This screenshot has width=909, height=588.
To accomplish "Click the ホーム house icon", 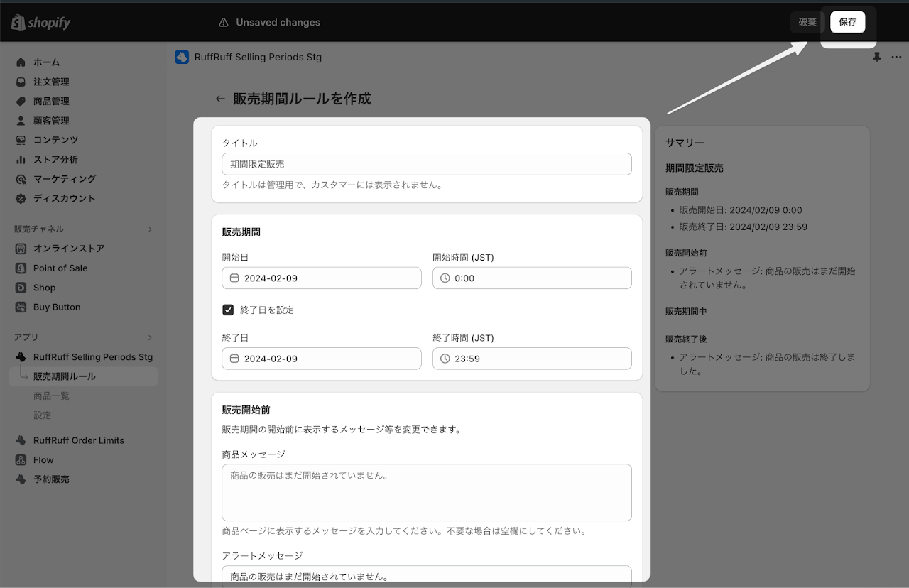I will 21,62.
